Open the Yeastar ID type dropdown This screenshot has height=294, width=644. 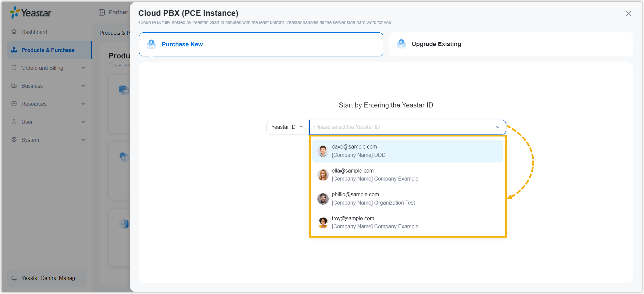point(287,127)
